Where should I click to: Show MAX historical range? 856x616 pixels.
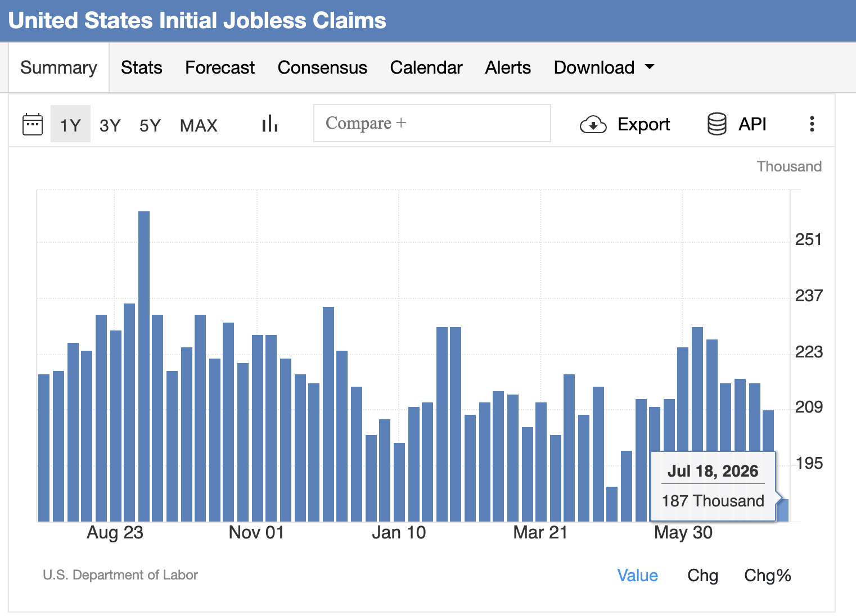(x=199, y=125)
